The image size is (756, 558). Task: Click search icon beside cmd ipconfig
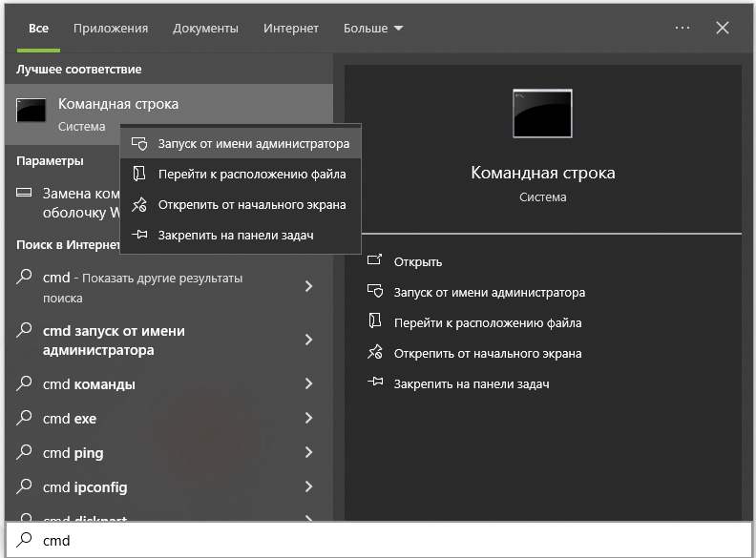[x=24, y=486]
